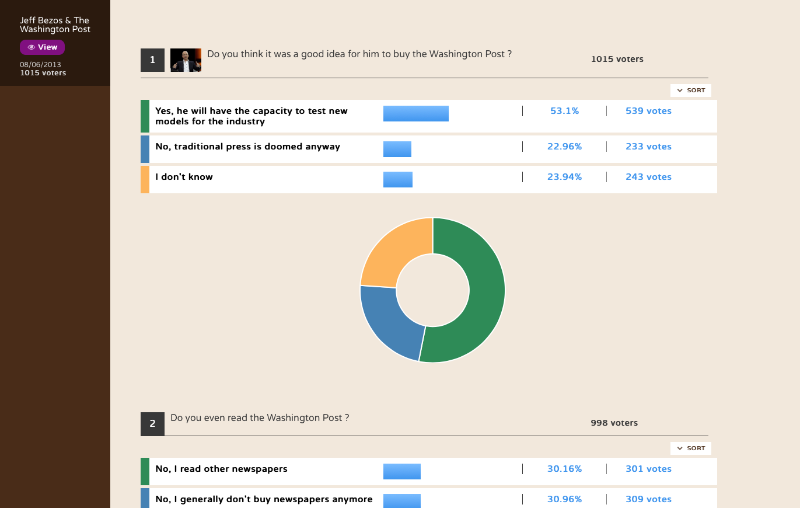Open the SORT dropdown for question 1

(690, 90)
